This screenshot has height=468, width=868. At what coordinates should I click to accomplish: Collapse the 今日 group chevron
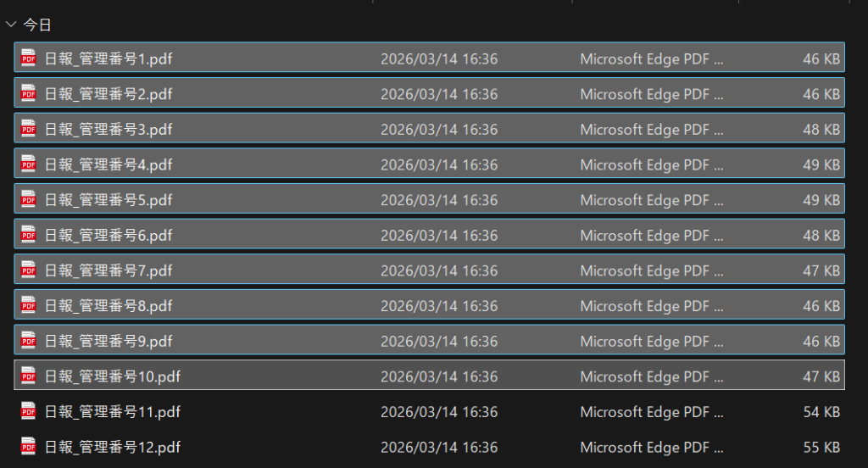tap(11, 25)
